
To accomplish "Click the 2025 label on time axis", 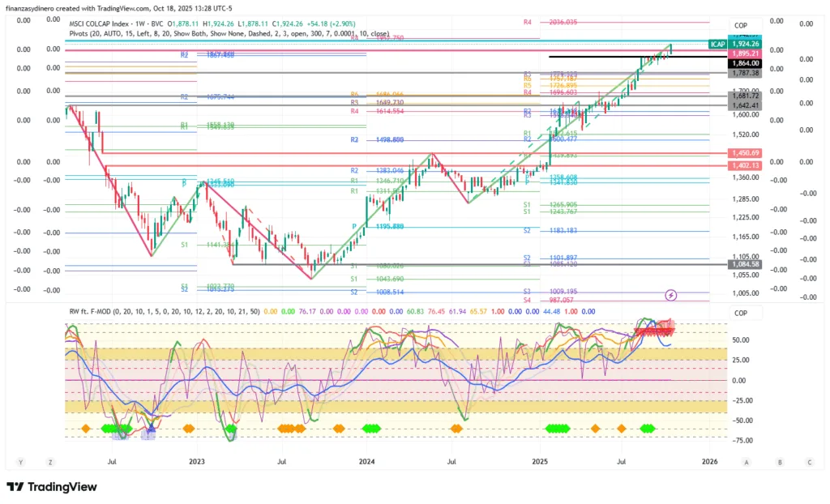I will pyautogui.click(x=542, y=462).
